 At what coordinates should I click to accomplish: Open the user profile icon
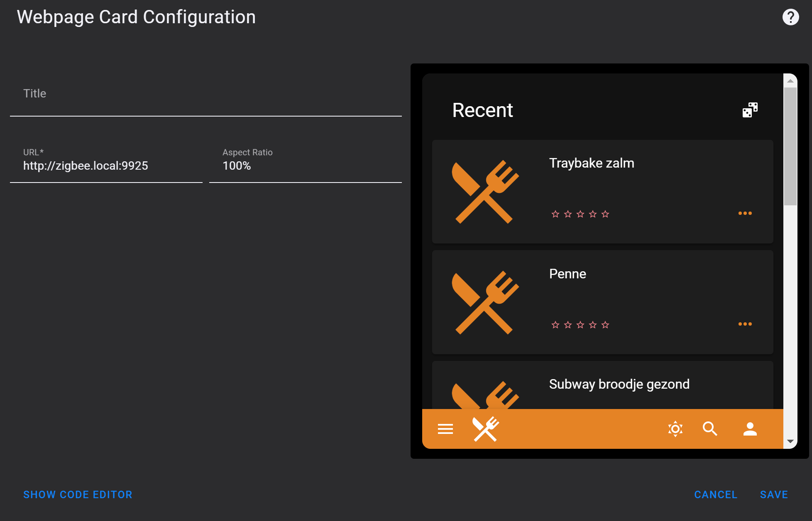[750, 428]
